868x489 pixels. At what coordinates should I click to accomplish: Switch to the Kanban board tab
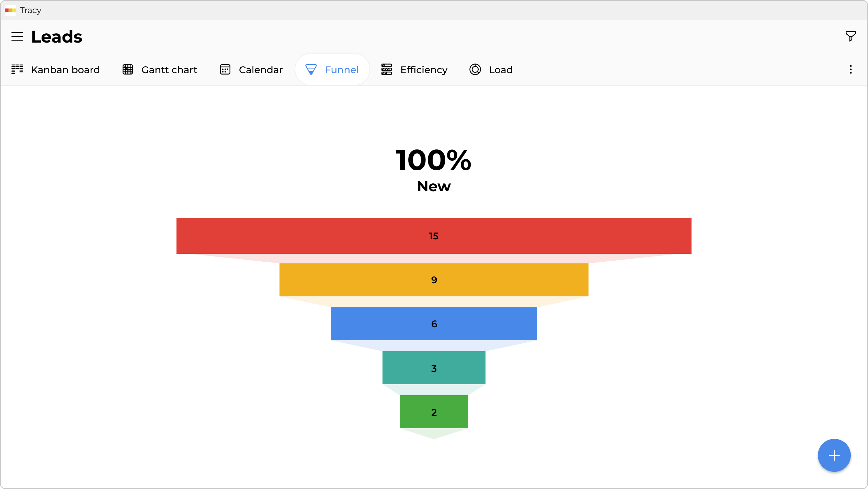65,70
